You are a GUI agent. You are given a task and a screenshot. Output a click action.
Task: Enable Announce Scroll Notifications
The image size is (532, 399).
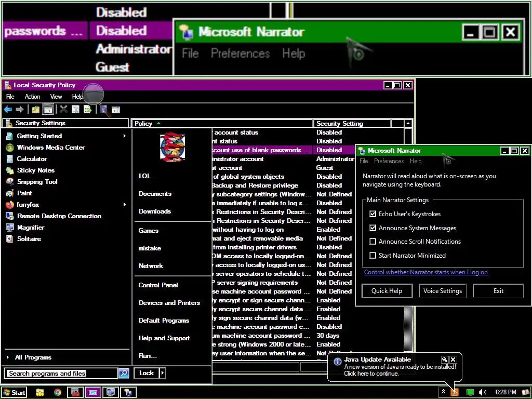point(373,242)
